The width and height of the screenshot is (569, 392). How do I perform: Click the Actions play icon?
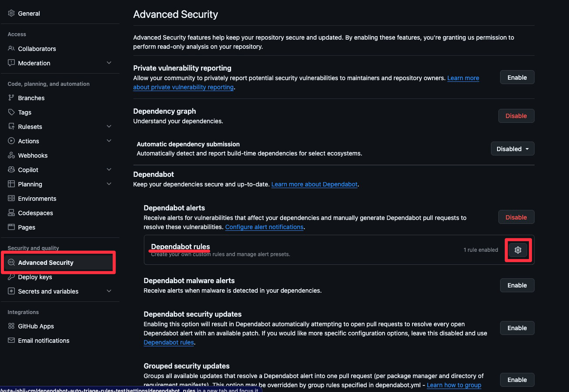pyautogui.click(x=11, y=141)
